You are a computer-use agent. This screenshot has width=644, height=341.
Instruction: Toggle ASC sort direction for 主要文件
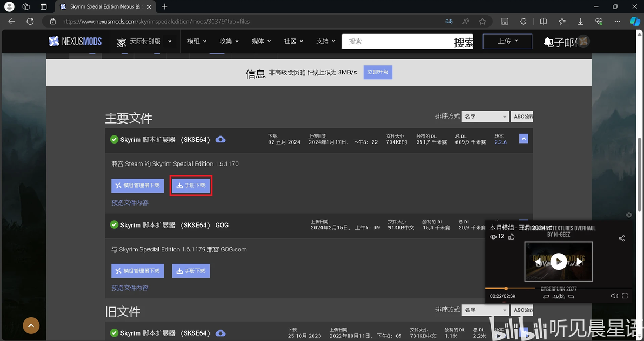click(x=521, y=117)
